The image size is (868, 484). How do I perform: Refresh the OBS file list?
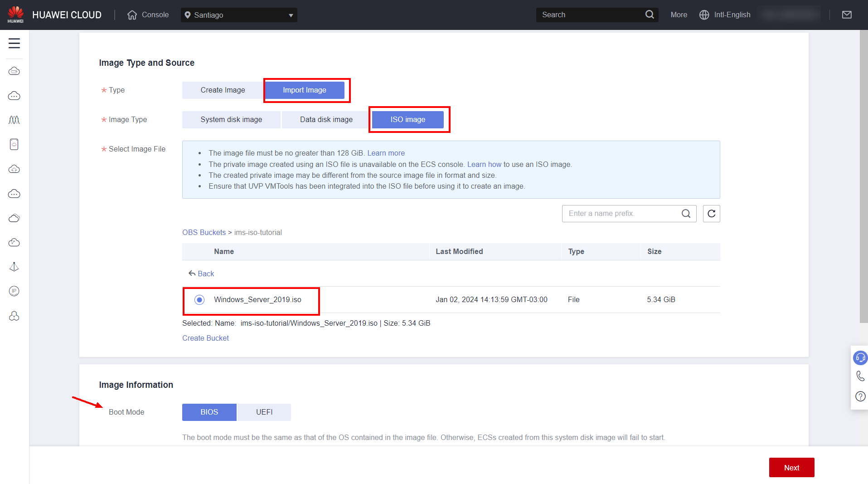(711, 214)
